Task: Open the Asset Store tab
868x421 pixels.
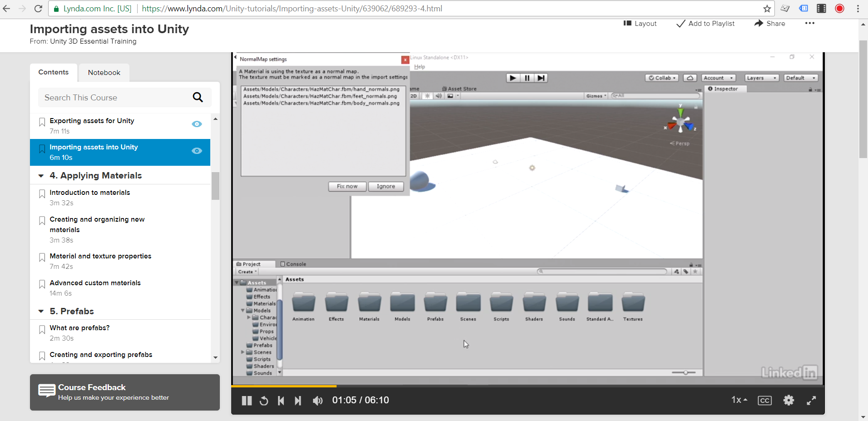Action: (x=459, y=89)
